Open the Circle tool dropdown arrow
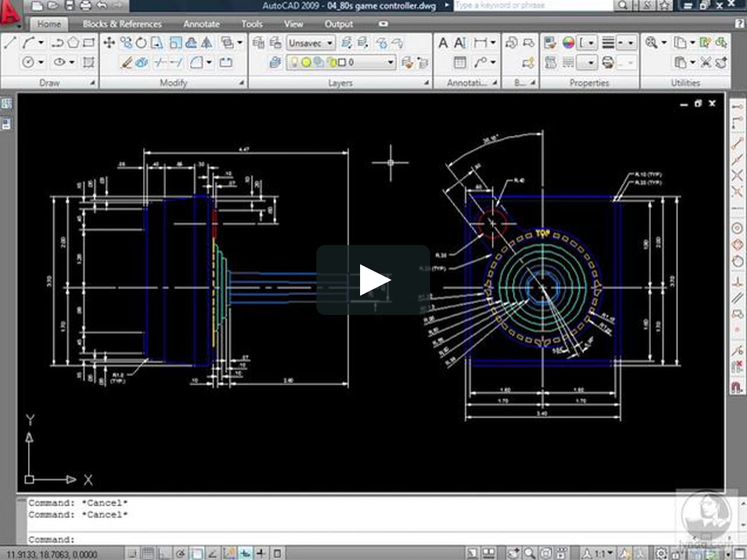 click(41, 62)
